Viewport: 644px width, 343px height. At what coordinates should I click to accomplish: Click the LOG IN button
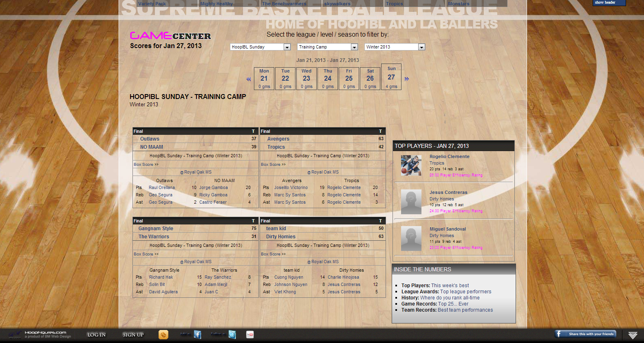point(97,335)
